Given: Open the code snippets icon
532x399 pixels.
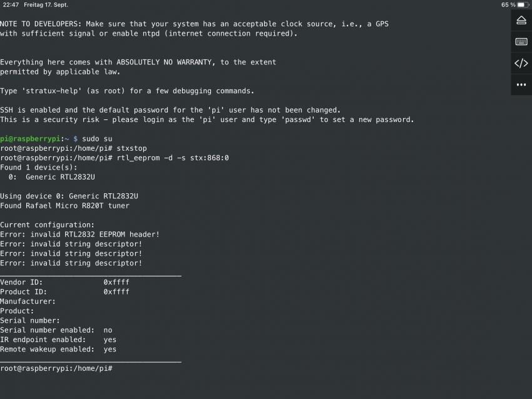Looking at the screenshot, I should pos(521,63).
